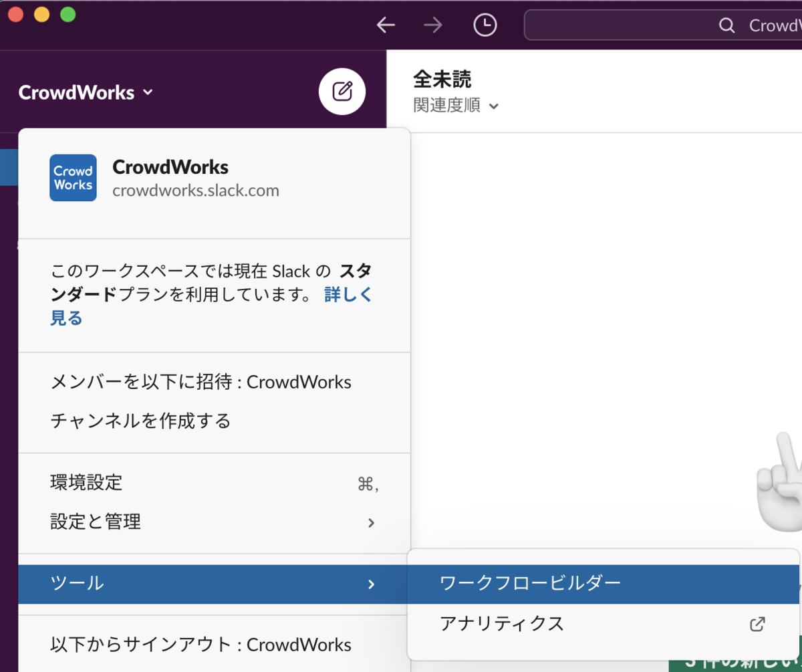Expand the 設定と管理 submenu arrow
This screenshot has width=802, height=672.
(371, 522)
